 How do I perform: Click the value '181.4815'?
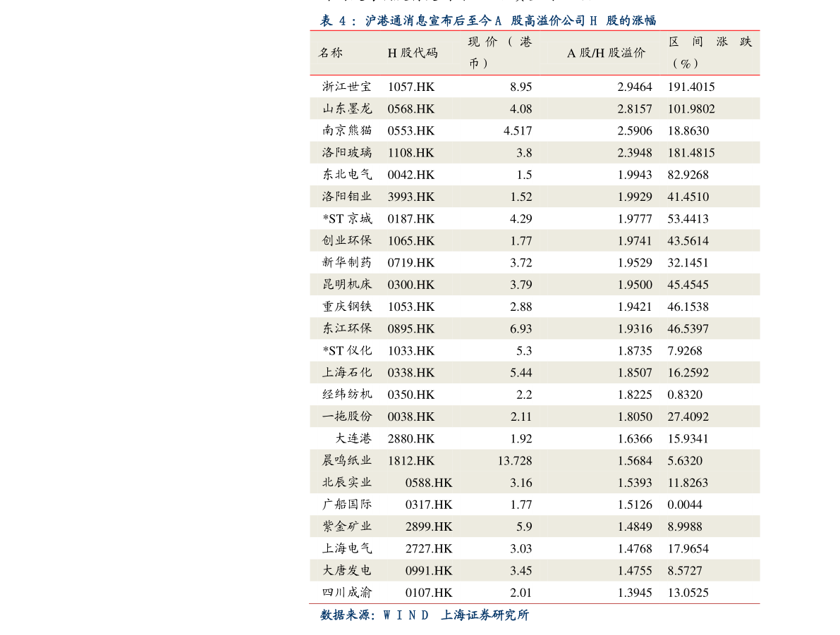point(691,153)
